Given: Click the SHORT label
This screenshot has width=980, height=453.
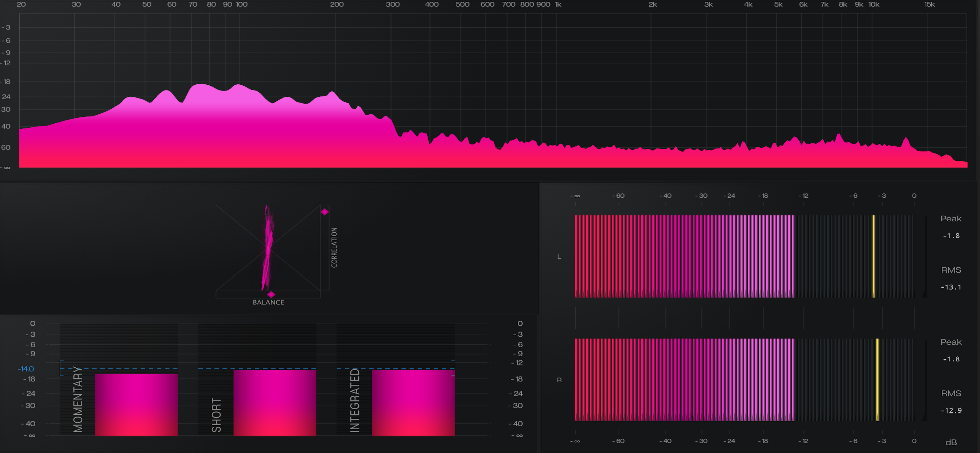Looking at the screenshot, I should point(217,415).
